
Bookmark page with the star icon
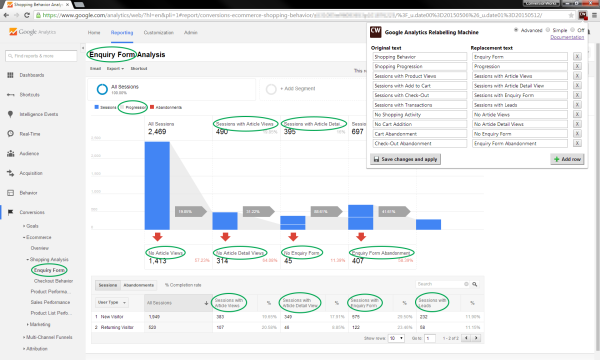click(571, 15)
